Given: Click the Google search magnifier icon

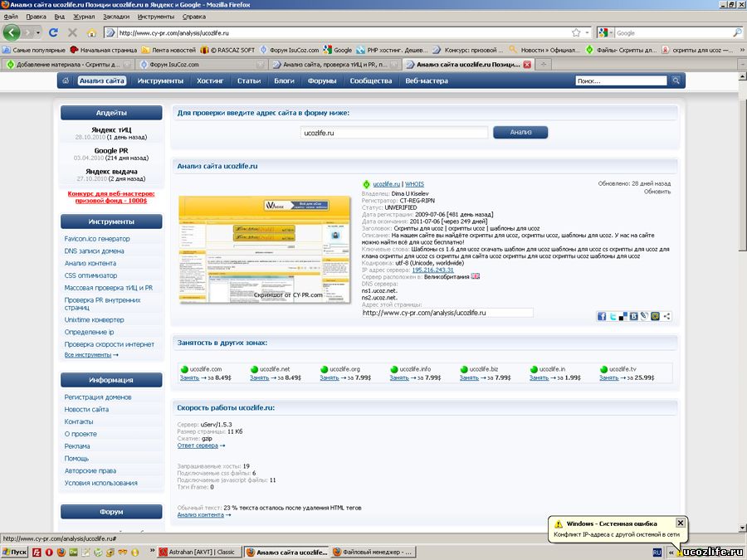Looking at the screenshot, I should (737, 32).
